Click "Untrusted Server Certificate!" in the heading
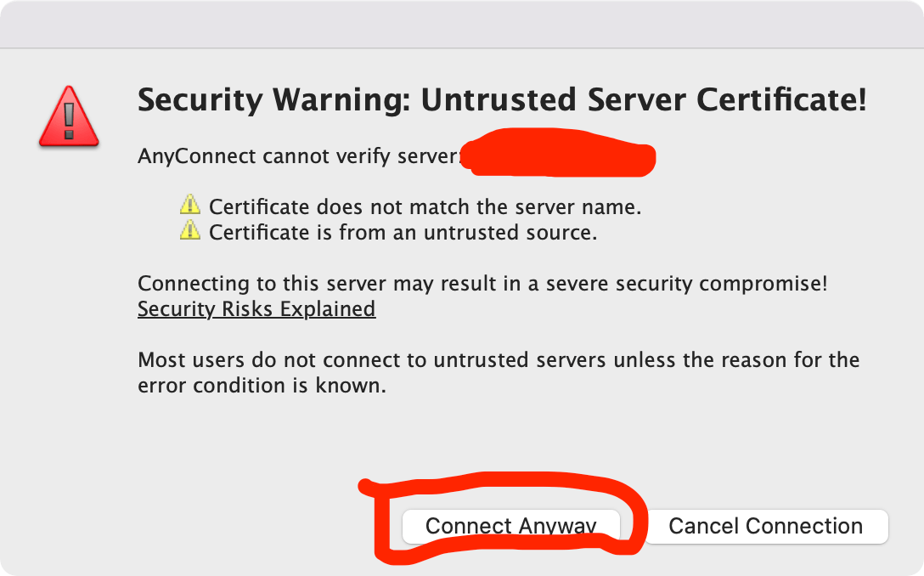 (644, 100)
